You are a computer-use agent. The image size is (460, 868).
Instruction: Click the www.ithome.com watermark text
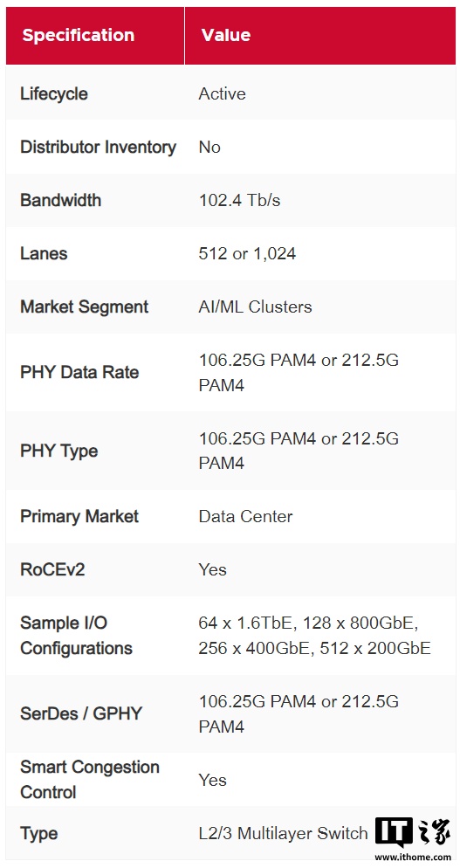[x=412, y=857]
